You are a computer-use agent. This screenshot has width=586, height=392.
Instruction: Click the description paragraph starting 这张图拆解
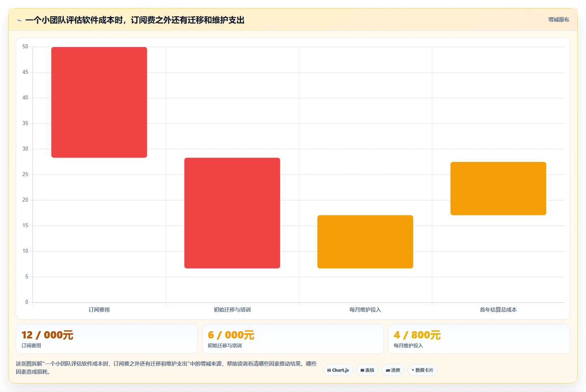point(166,368)
